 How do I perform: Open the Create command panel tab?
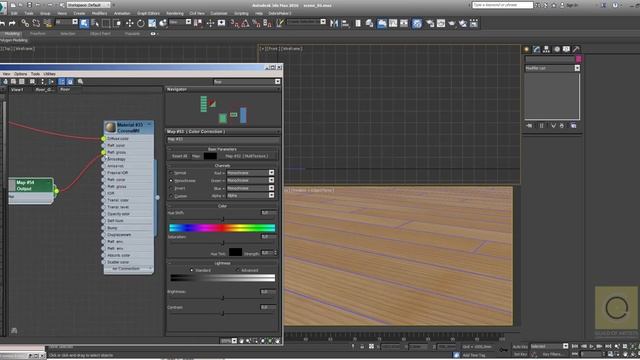527,49
